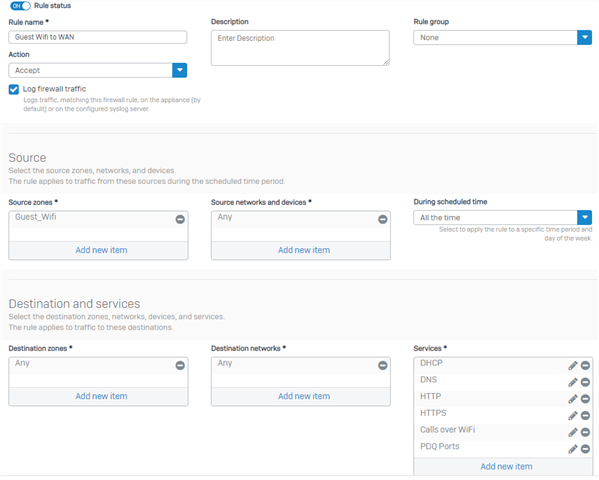This screenshot has width=599, height=480.
Task: Open the Action dropdown showing Accept
Action: (x=98, y=70)
